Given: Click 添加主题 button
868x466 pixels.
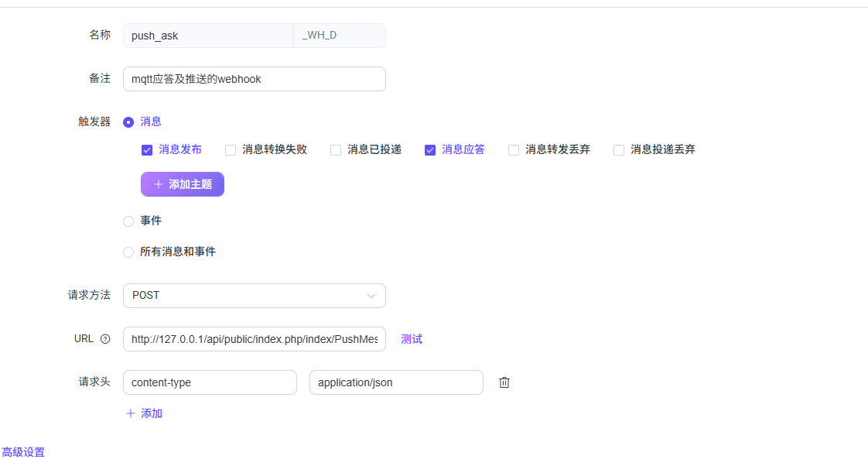Looking at the screenshot, I should tap(182, 184).
